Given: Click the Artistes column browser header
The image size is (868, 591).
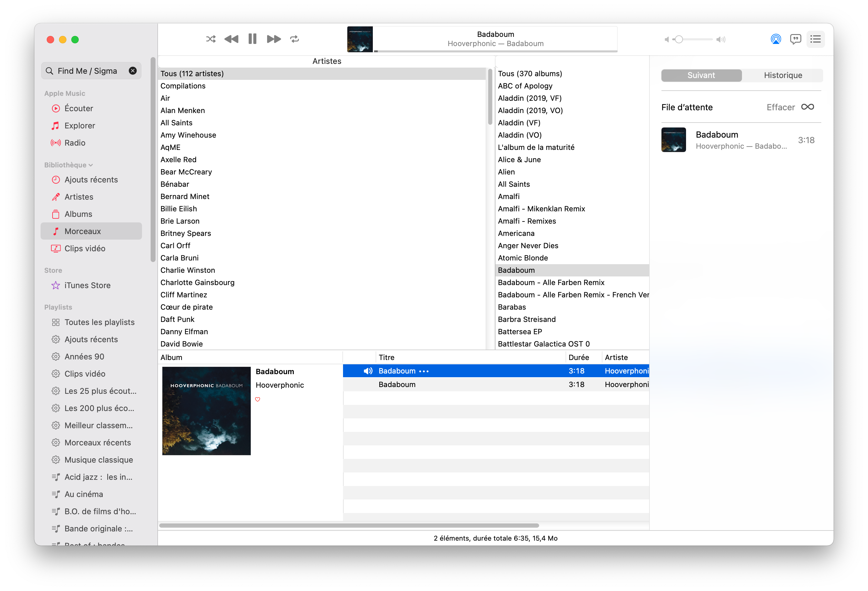Looking at the screenshot, I should click(x=326, y=61).
